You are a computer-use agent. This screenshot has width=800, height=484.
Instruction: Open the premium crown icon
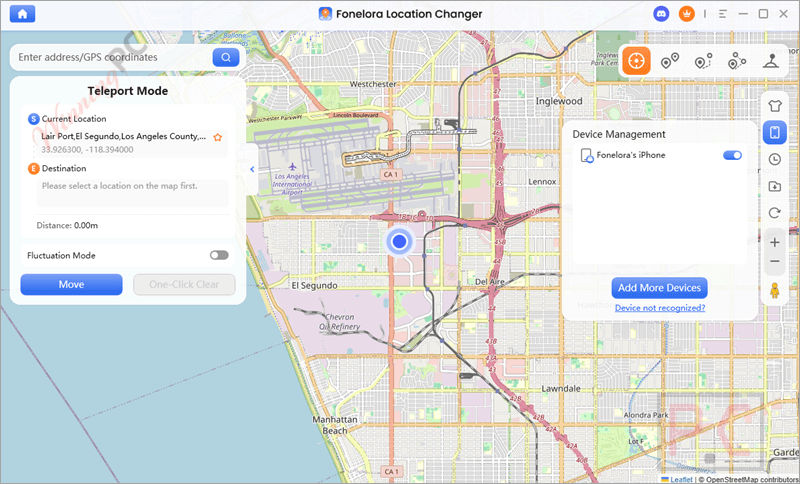pos(687,14)
